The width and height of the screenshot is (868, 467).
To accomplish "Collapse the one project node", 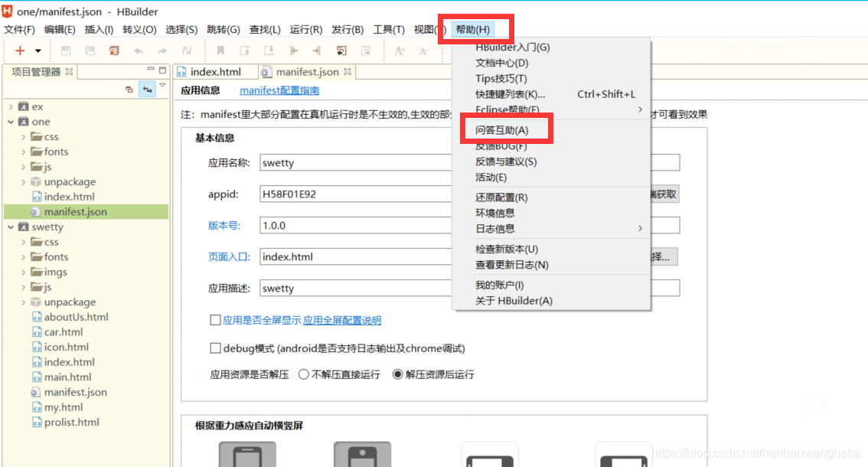I will [x=11, y=121].
